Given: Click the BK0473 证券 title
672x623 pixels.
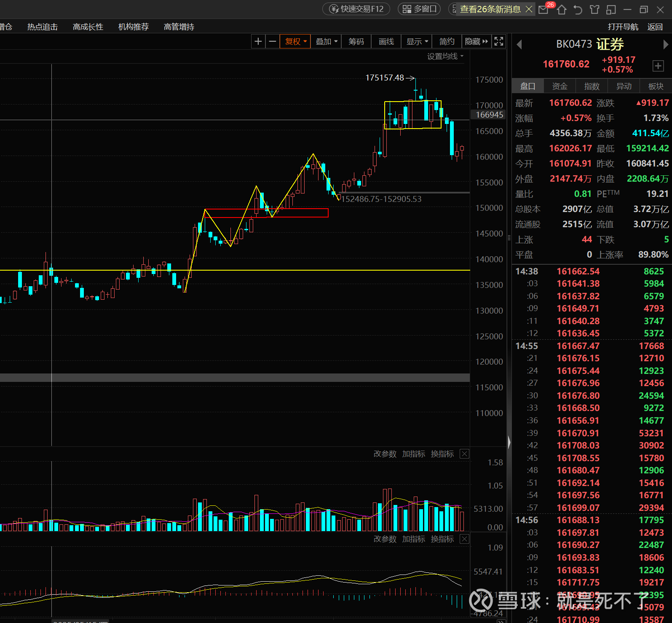Looking at the screenshot, I should click(590, 44).
